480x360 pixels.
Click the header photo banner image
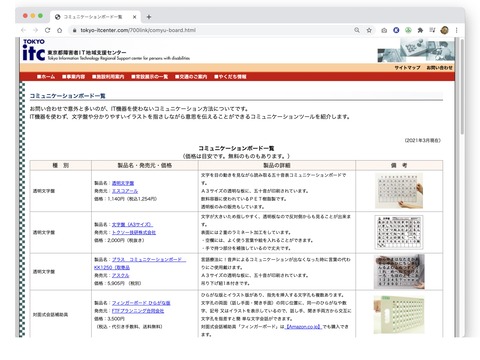(415, 50)
